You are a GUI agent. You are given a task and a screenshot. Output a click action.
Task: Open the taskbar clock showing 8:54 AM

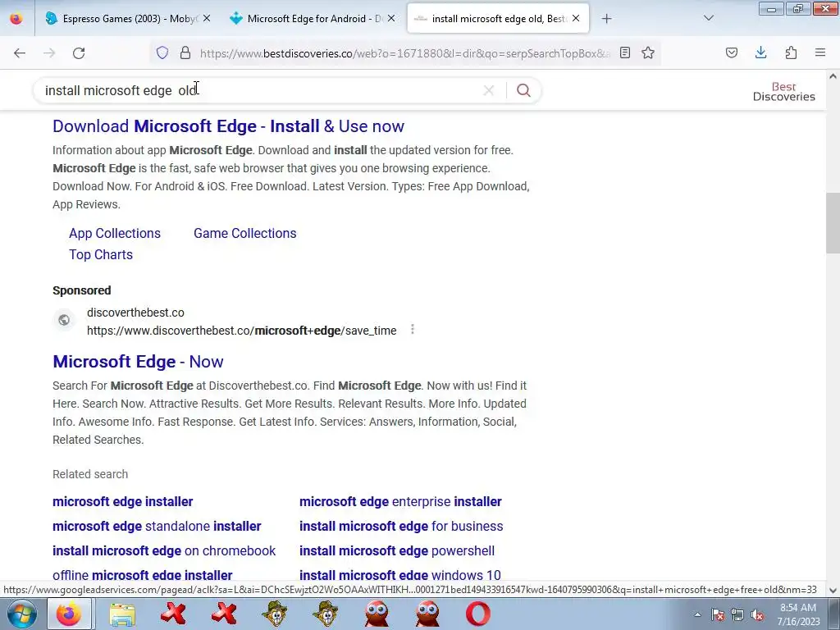[x=798, y=614]
